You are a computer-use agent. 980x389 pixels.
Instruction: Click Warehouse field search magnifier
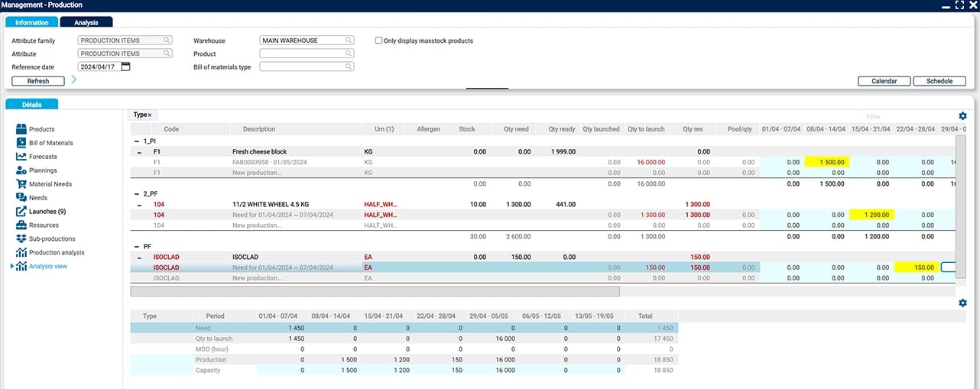click(349, 41)
